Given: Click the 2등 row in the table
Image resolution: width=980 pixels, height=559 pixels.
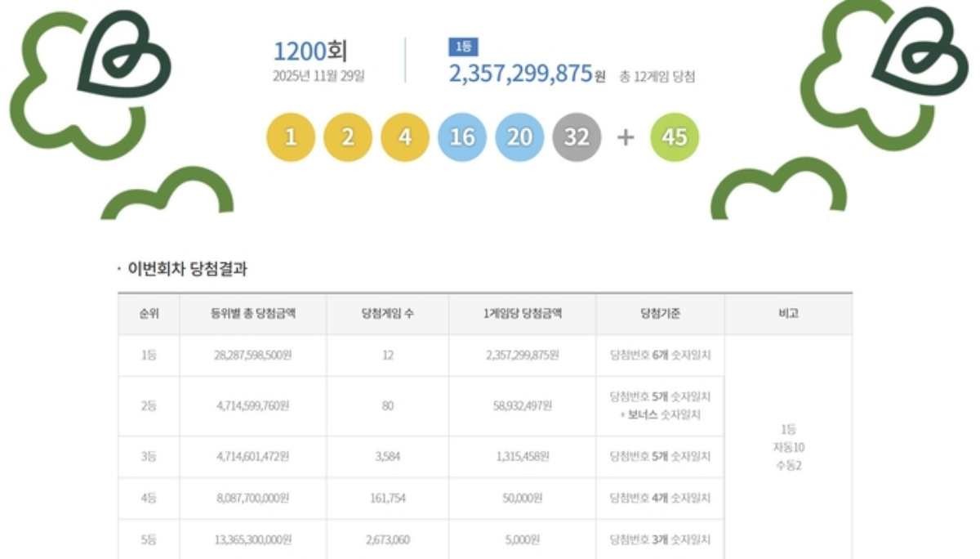Looking at the screenshot, I should pos(147,405).
